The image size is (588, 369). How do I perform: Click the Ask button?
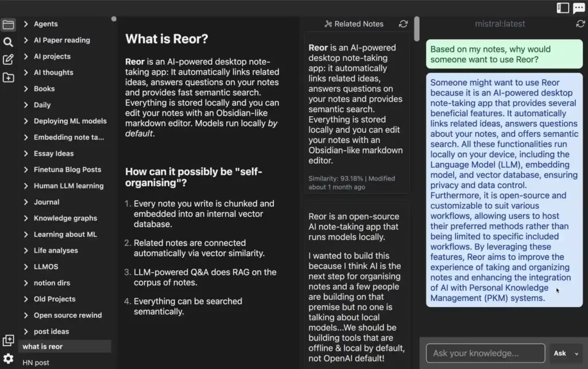click(x=559, y=353)
